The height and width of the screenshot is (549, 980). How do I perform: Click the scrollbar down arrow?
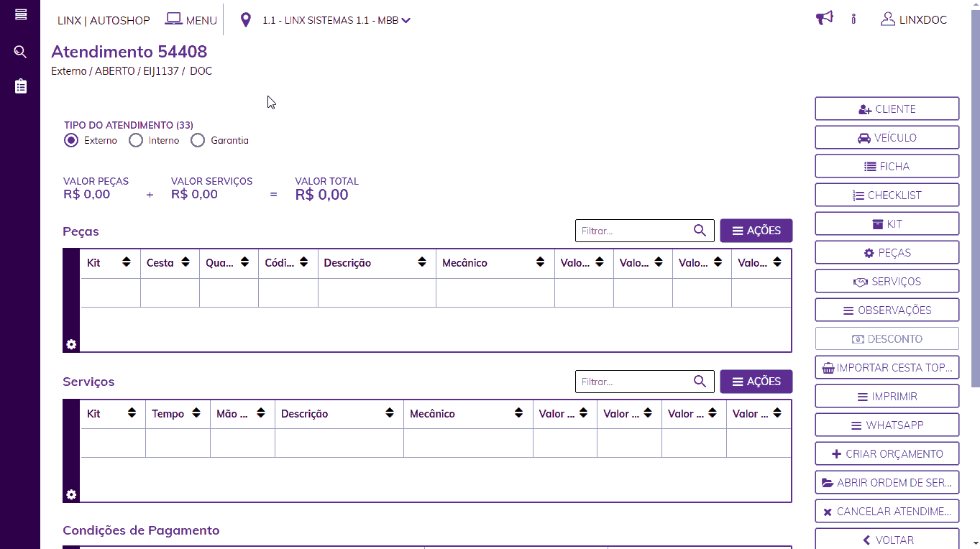(975, 543)
